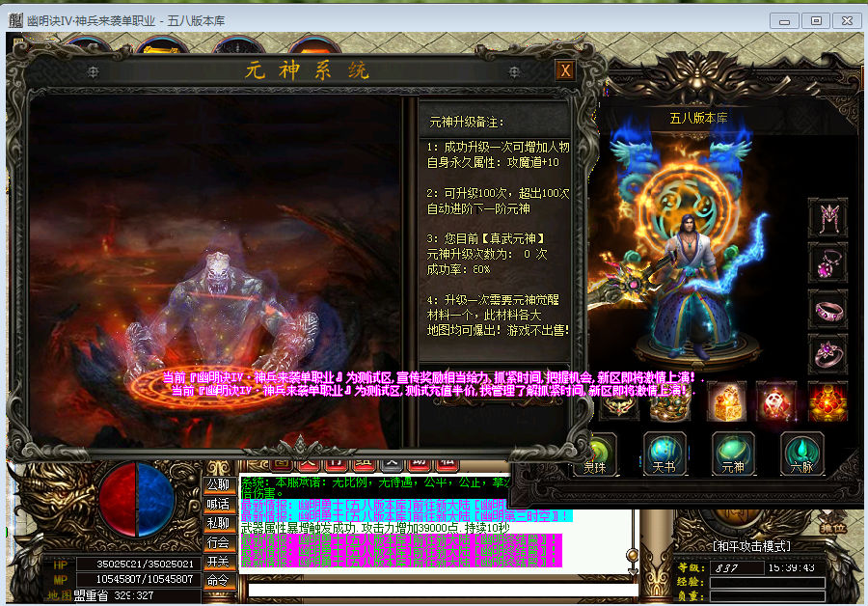Click the 您目前【真武元神】 line
Viewport: 868px width, 606px height.
coord(485,238)
